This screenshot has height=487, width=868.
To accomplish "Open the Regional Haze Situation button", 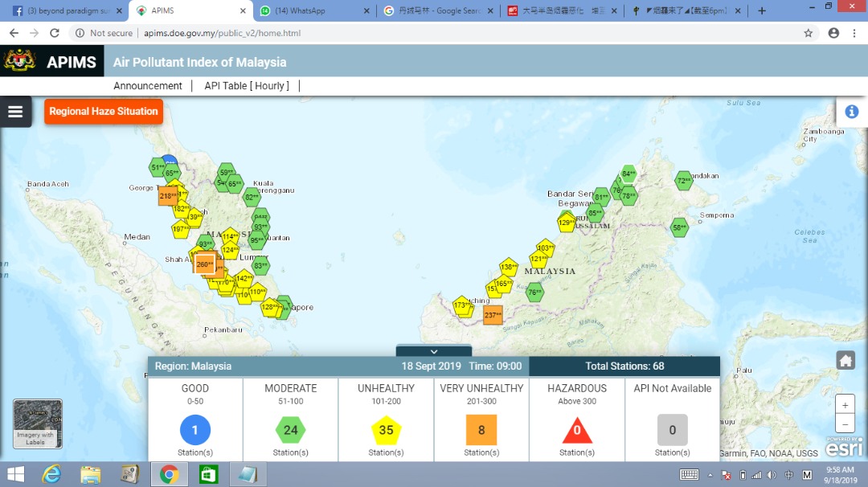I will 104,111.
